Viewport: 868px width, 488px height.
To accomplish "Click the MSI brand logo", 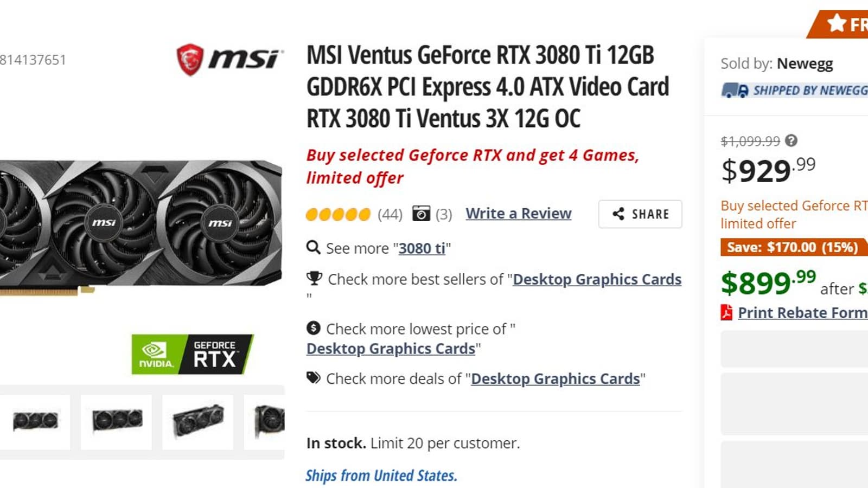I will [x=229, y=59].
